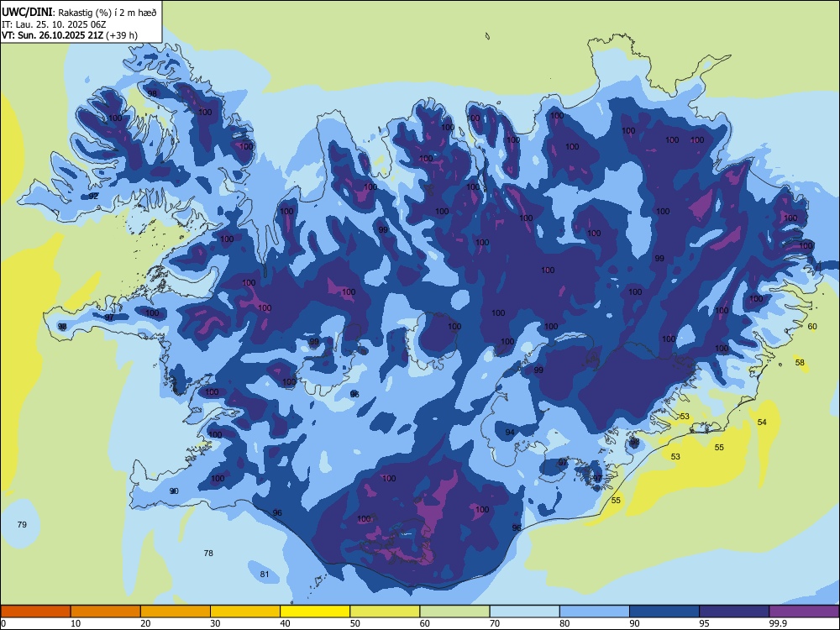Click the 'Rakastig (%) í 2 m hæð' label
This screenshot has width=840, height=630.
(x=108, y=13)
